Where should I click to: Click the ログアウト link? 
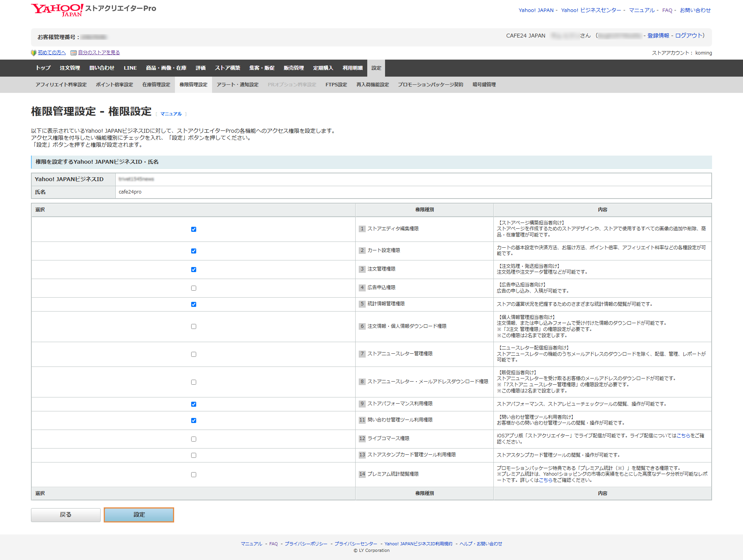[688, 36]
